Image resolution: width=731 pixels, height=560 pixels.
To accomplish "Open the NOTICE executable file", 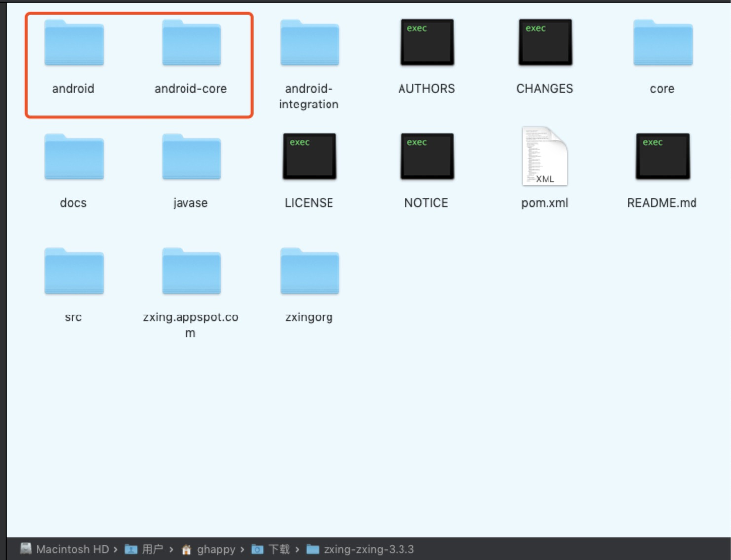I will [426, 157].
